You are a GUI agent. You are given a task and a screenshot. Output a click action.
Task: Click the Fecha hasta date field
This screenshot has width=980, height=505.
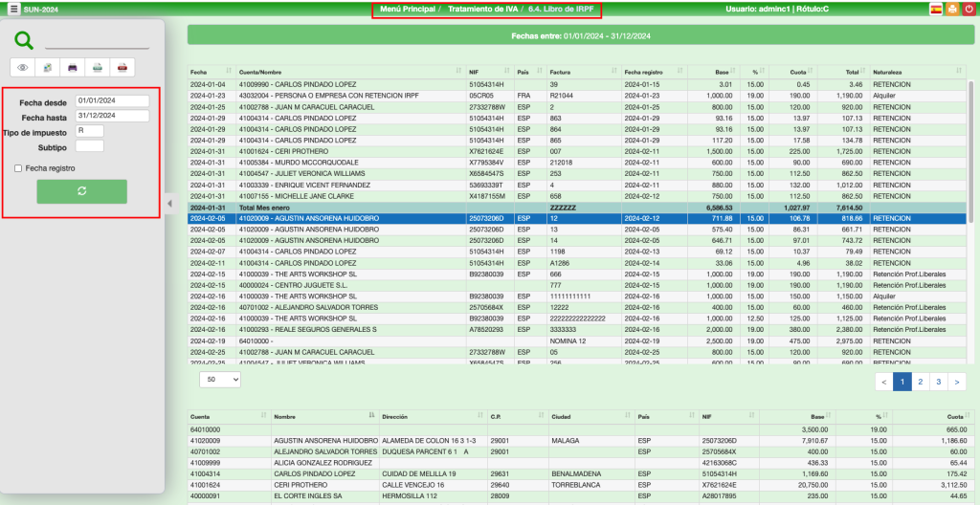[113, 116]
